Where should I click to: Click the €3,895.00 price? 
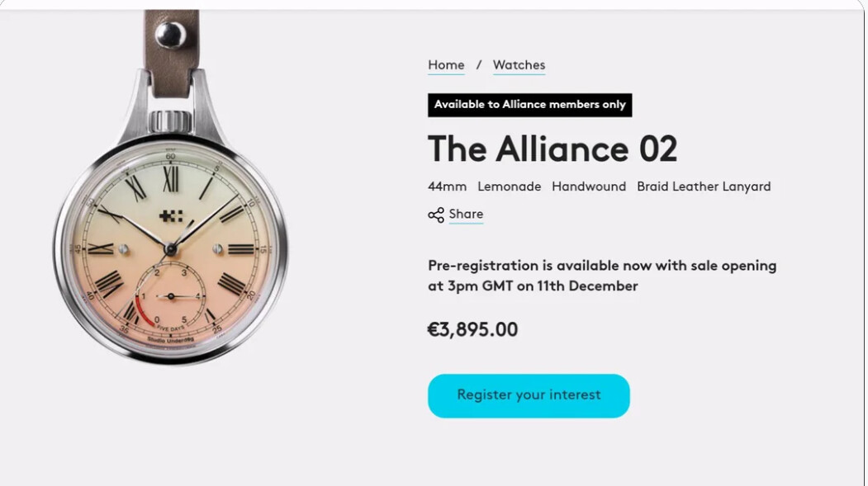472,330
